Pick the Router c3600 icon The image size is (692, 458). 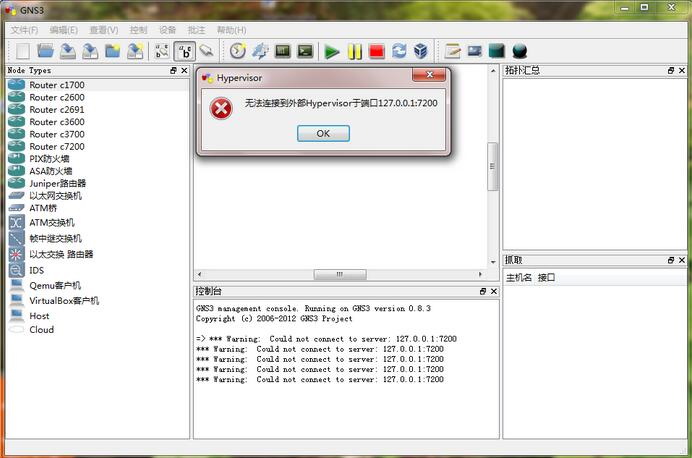16,121
